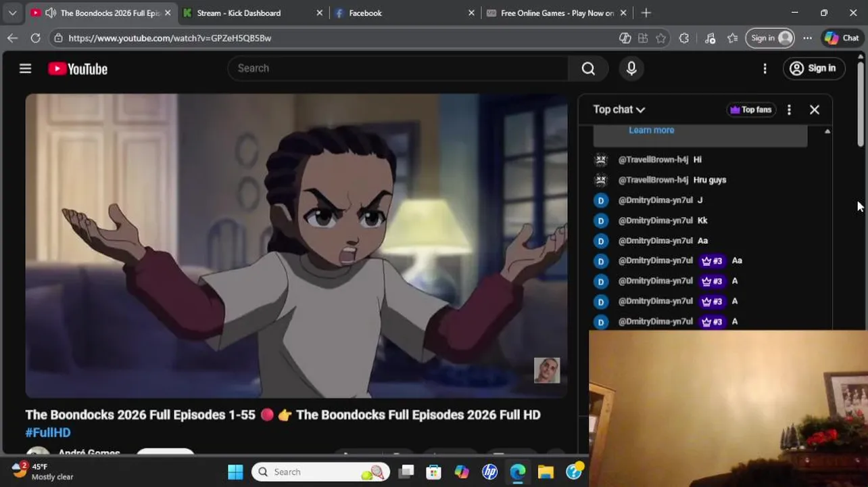View site information lock icon
This screenshot has height=487, width=868.
(x=59, y=38)
